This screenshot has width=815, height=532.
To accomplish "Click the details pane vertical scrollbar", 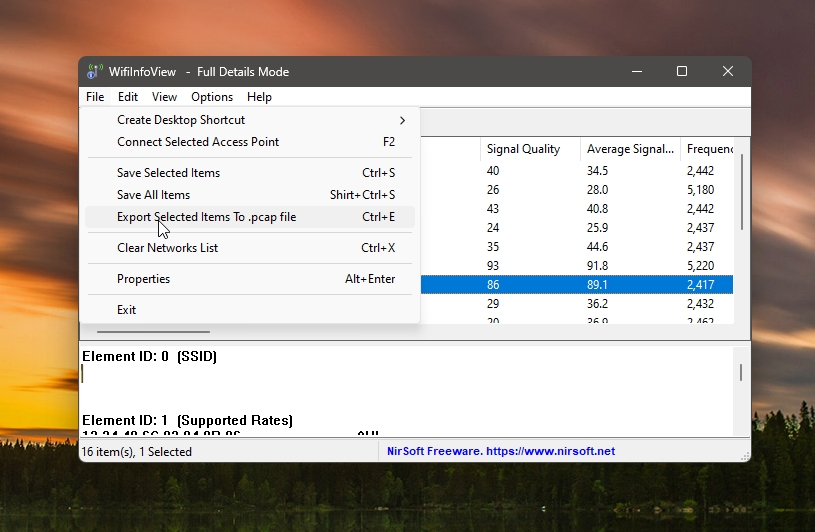I will [741, 372].
